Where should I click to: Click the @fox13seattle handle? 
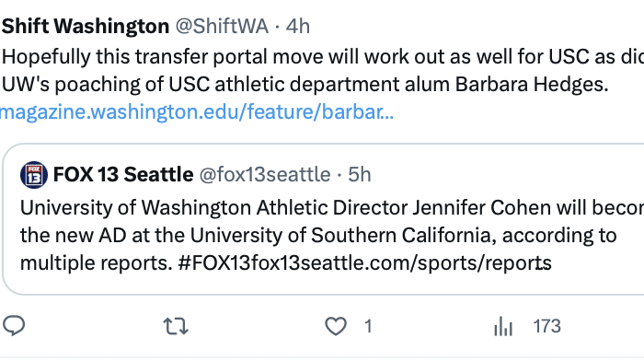point(265,175)
